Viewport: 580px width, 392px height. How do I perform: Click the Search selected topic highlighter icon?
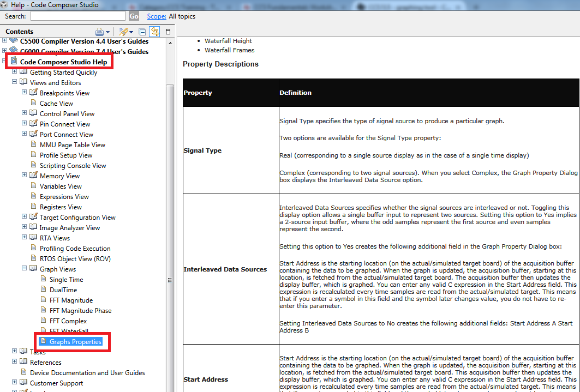click(123, 32)
